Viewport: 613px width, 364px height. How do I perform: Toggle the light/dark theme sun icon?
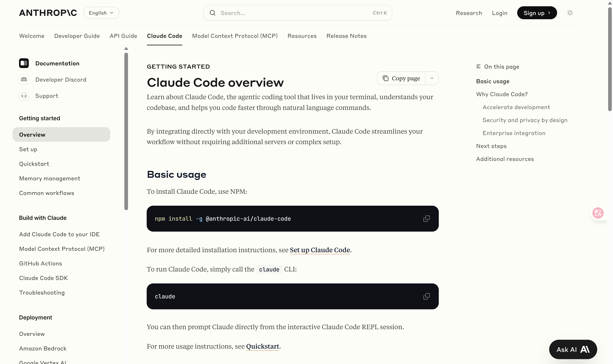pos(570,13)
